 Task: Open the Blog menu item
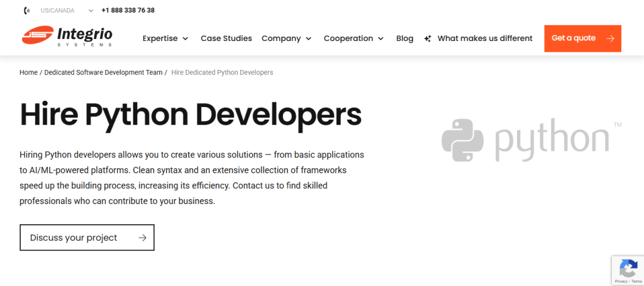(404, 38)
